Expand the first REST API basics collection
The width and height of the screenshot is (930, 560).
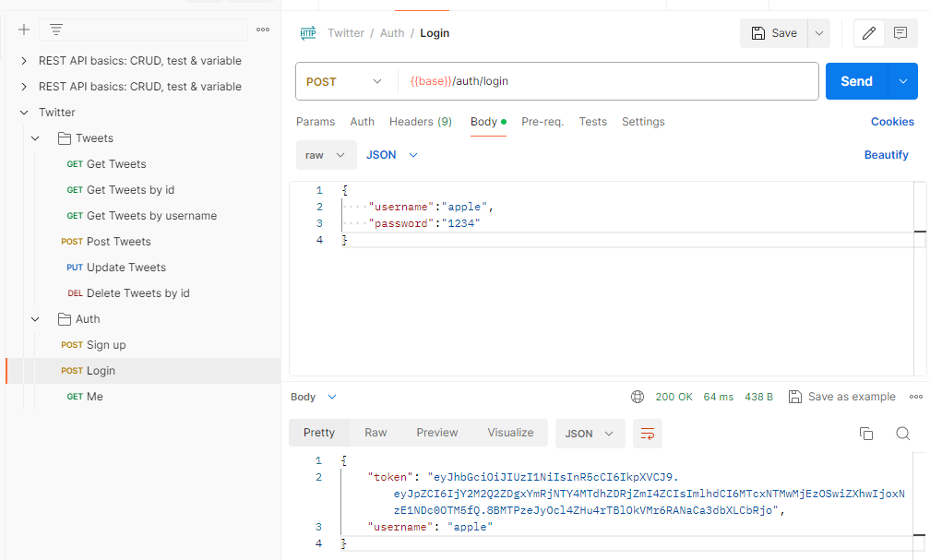tap(24, 61)
